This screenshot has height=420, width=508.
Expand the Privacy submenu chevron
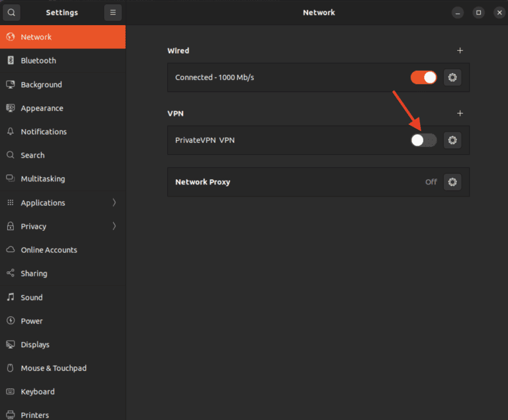pos(114,226)
